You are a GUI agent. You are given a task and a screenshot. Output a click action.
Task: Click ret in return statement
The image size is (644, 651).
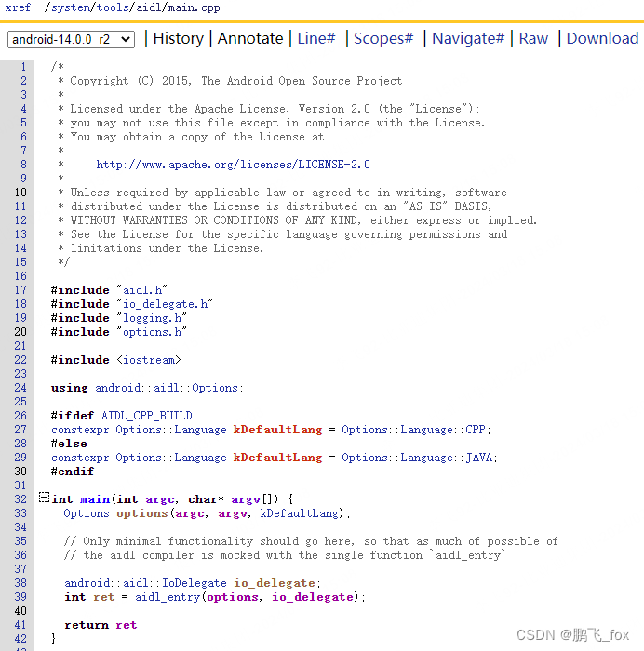(127, 625)
